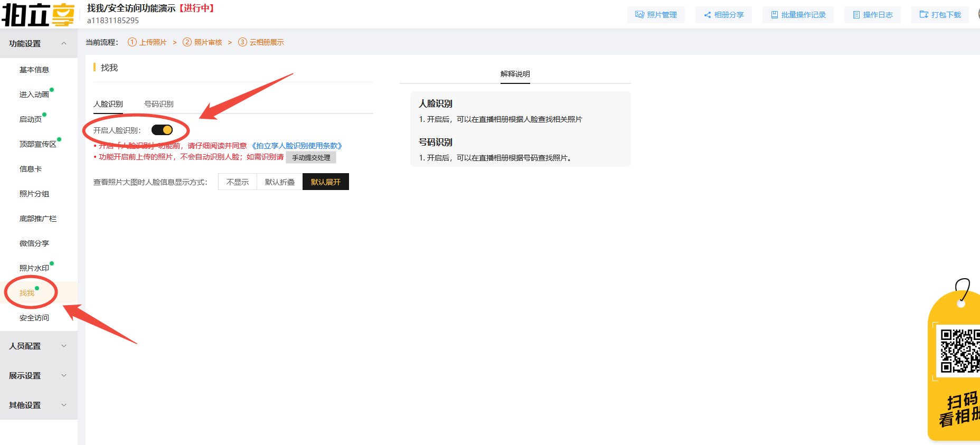Click the album share icon
980x445 pixels.
coord(707,15)
